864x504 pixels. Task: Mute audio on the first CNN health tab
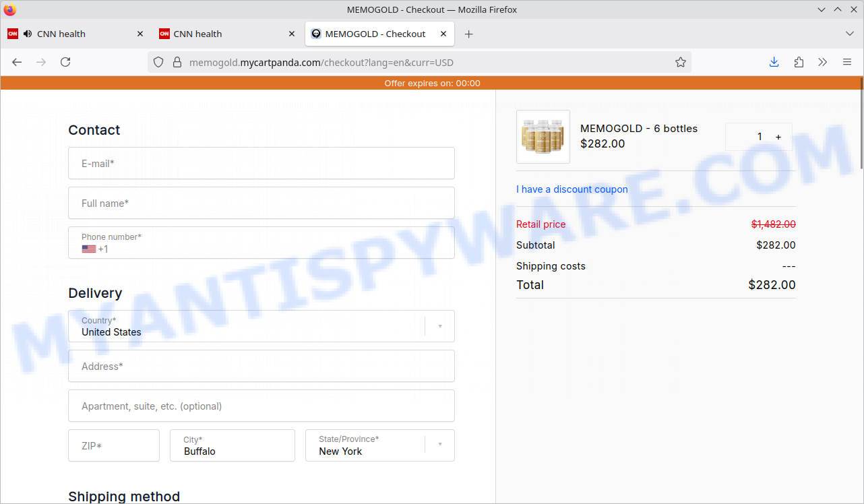pos(28,34)
